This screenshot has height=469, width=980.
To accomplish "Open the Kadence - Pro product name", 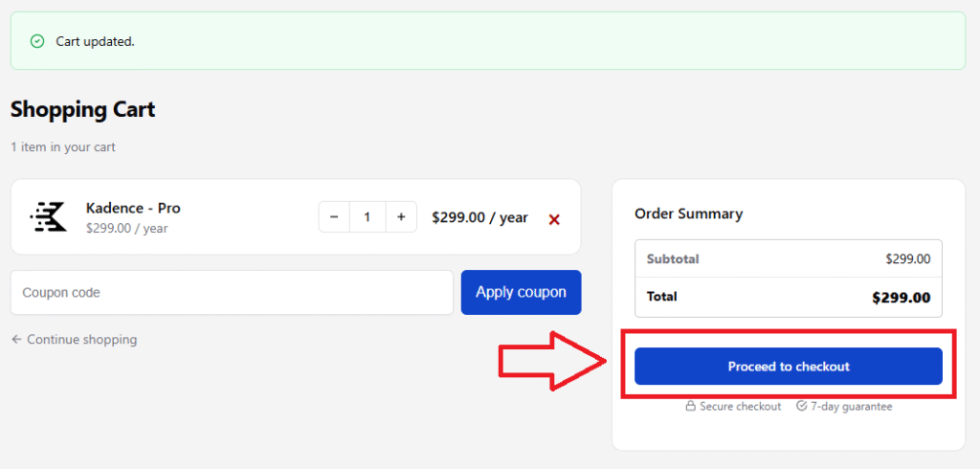I will (133, 209).
